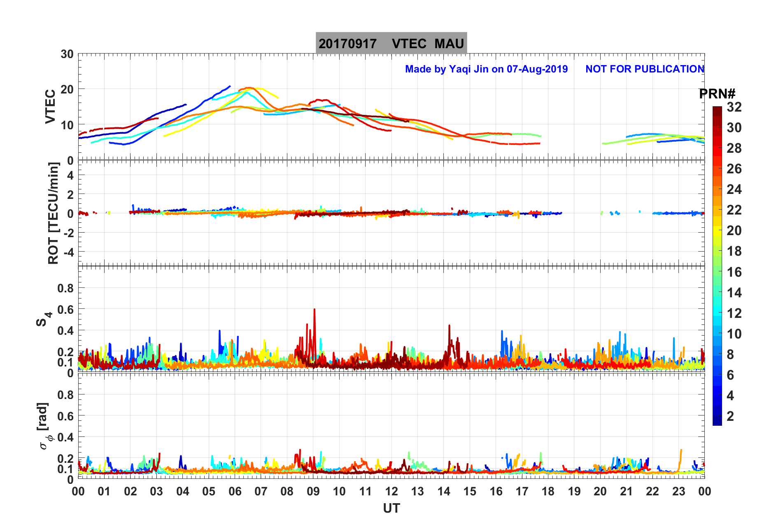This screenshot has width=783, height=532.
Task: Click the plot title '20170917 VTEC MAU'
Action: (x=391, y=43)
